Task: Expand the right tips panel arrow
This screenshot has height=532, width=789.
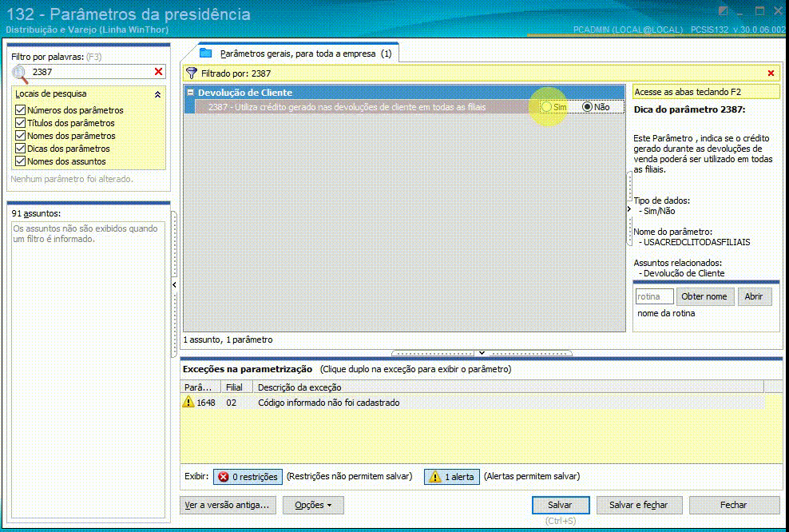Action: (x=629, y=208)
